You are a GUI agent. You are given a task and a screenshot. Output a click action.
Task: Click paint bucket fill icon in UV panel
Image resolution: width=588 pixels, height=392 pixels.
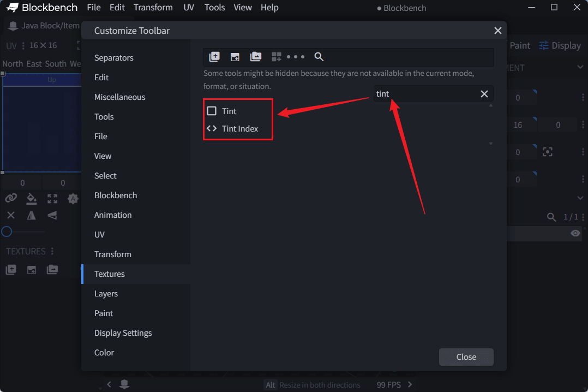coord(32,199)
